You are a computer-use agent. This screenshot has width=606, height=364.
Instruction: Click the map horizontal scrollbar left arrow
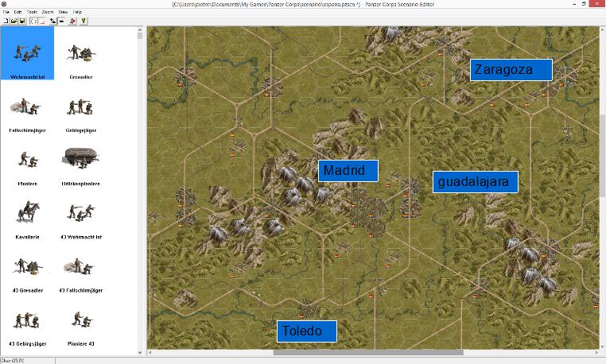150,352
